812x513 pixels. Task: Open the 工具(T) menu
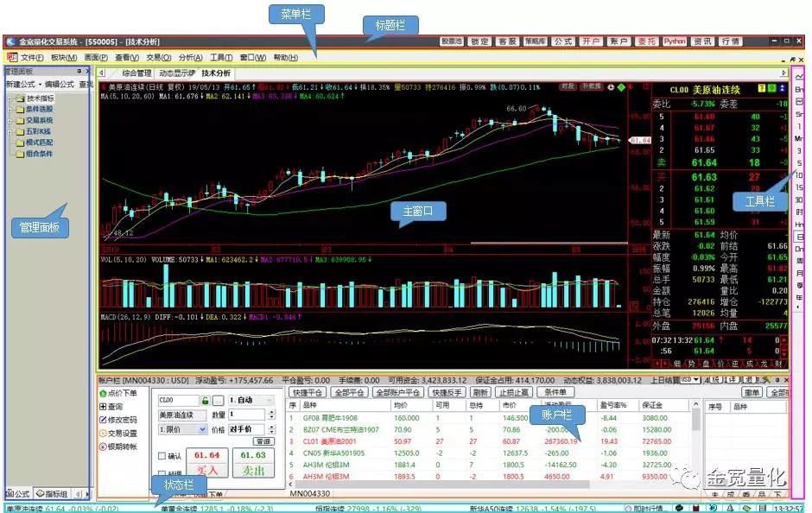[x=221, y=58]
